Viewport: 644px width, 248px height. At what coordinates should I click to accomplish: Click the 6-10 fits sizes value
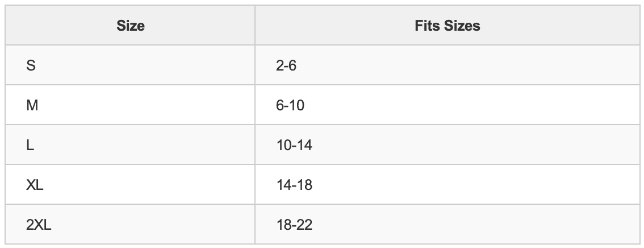(290, 105)
